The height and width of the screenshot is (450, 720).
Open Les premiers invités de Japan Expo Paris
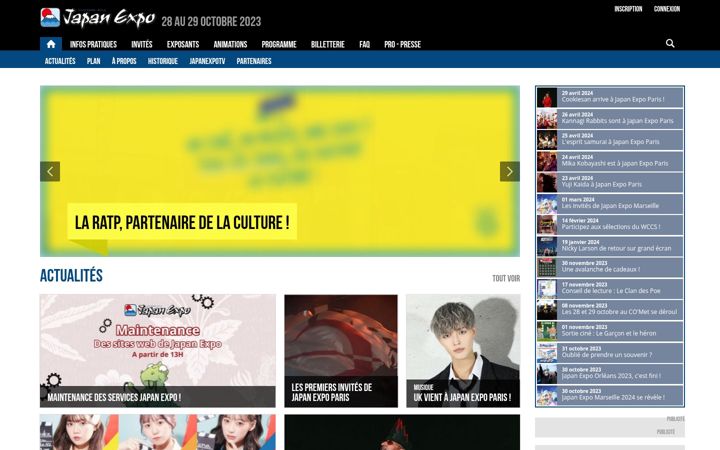point(341,351)
